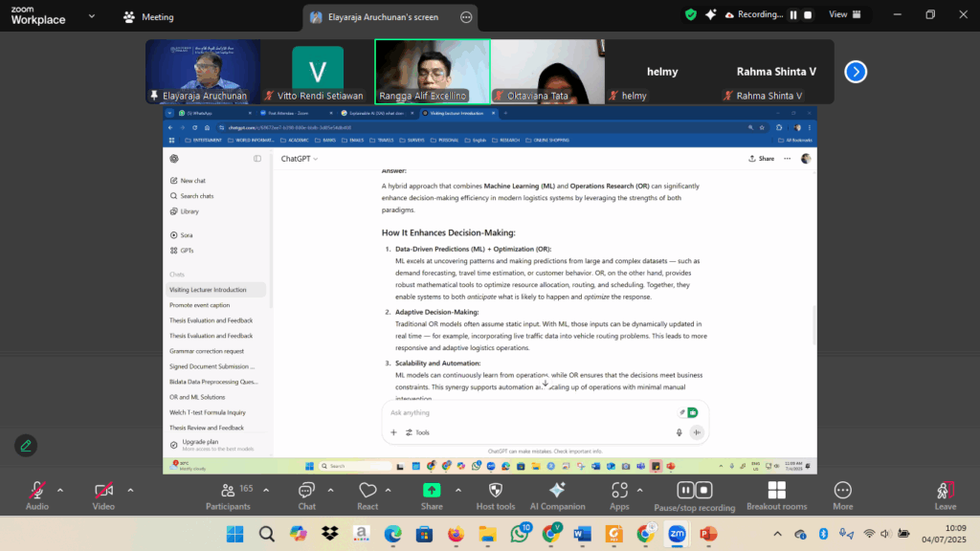Screen dimensions: 980x551
Task: Open shared screen options ellipsis
Action: click(x=466, y=17)
